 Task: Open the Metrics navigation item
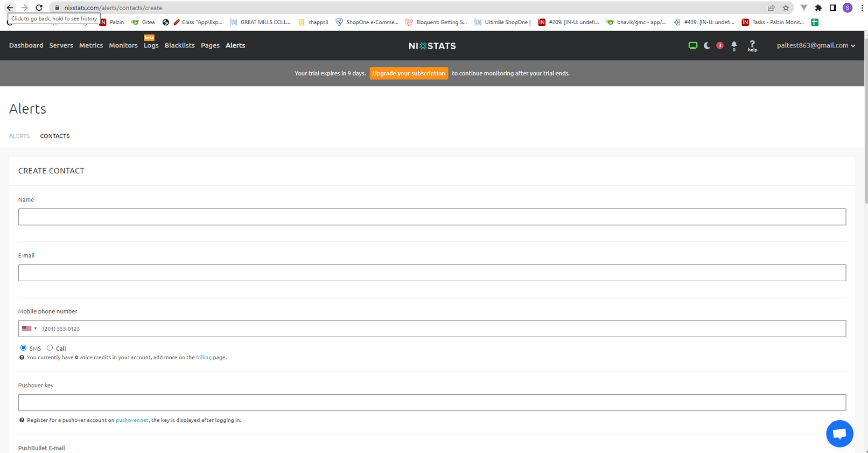91,45
